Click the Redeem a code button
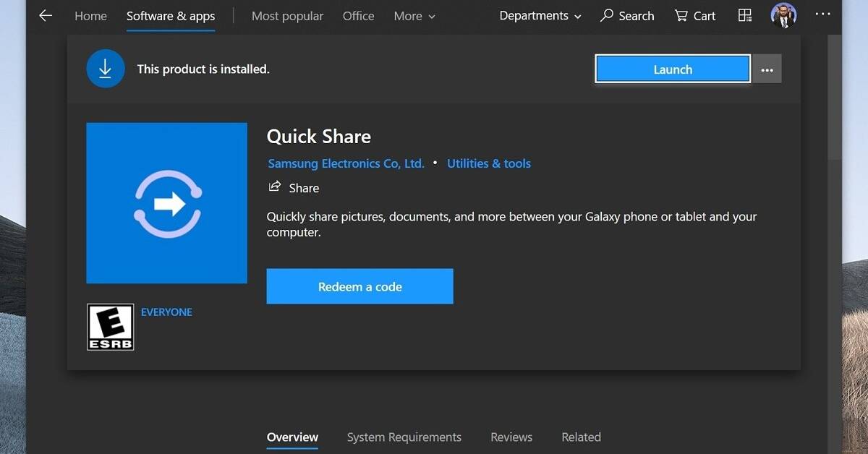The image size is (868, 454). click(x=359, y=286)
